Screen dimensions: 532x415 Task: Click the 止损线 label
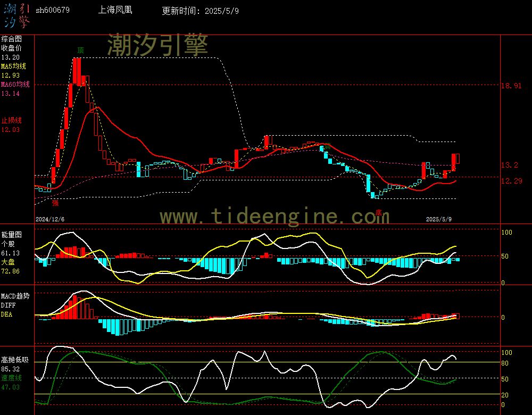click(11, 120)
